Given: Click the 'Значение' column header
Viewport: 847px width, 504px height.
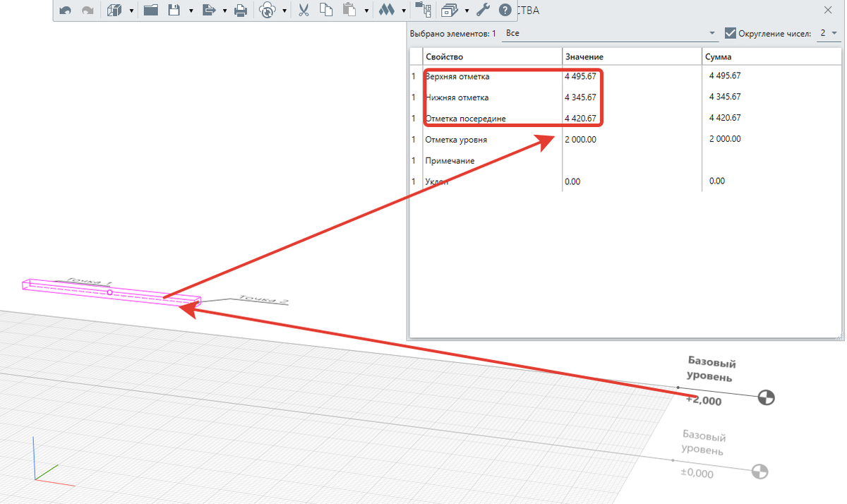Looking at the screenshot, I should 632,56.
